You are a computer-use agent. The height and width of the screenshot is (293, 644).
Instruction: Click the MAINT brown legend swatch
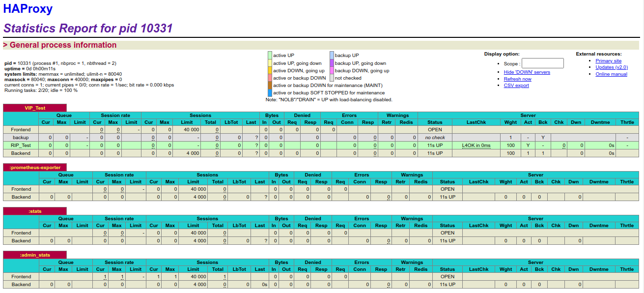[x=270, y=85]
